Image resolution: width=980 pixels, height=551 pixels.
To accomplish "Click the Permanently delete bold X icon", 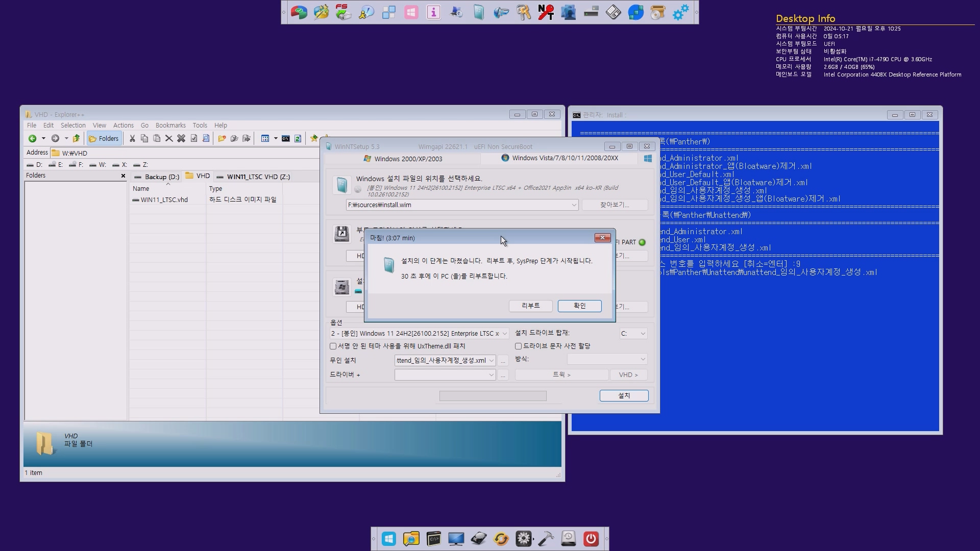I will pyautogui.click(x=181, y=138).
